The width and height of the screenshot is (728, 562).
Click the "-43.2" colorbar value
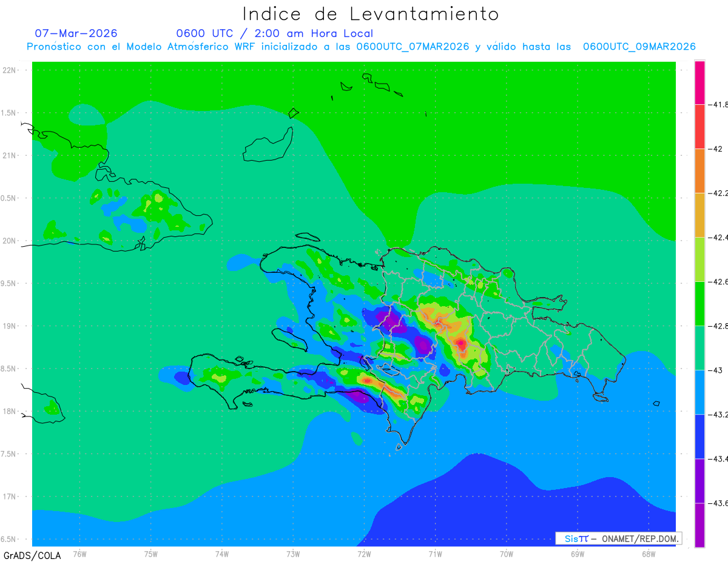click(719, 414)
